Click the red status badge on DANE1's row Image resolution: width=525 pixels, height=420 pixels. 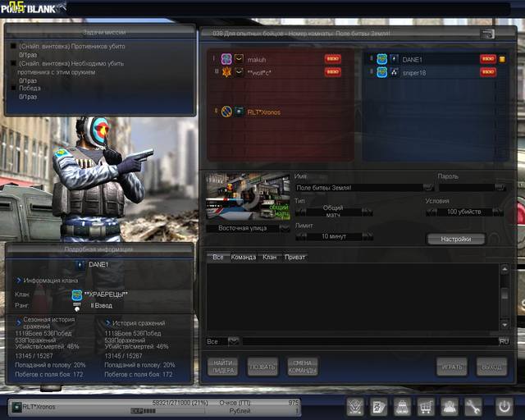[x=488, y=59]
